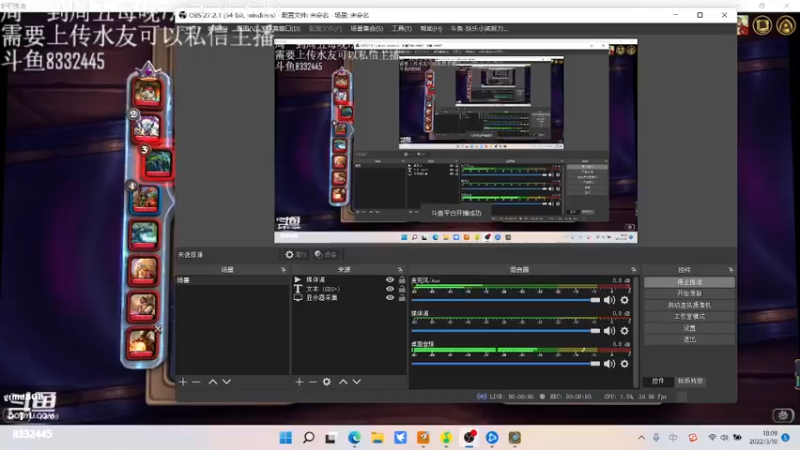Image resolution: width=800 pixels, height=450 pixels.
Task: Open 场景集合(S) menu
Action: (x=366, y=29)
